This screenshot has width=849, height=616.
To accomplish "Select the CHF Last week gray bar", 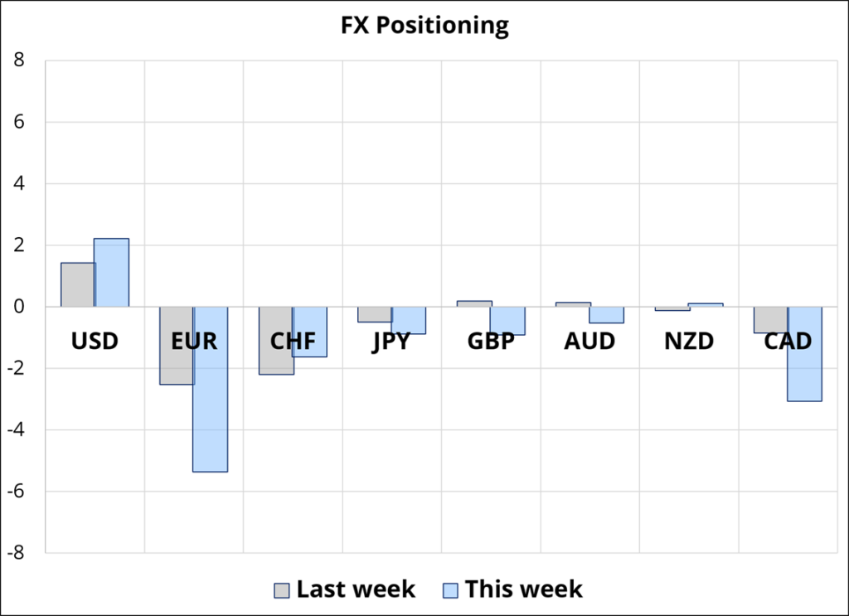I will coord(276,341).
